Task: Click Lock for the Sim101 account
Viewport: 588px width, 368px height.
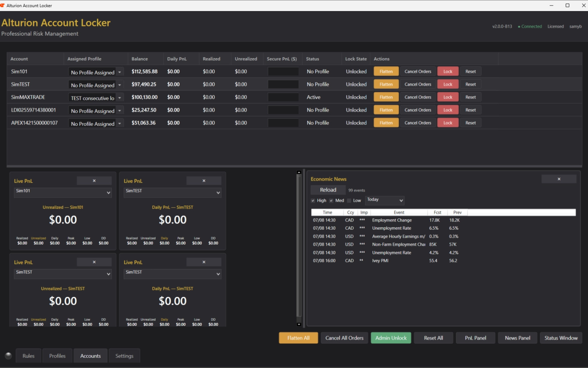Action: click(x=448, y=71)
